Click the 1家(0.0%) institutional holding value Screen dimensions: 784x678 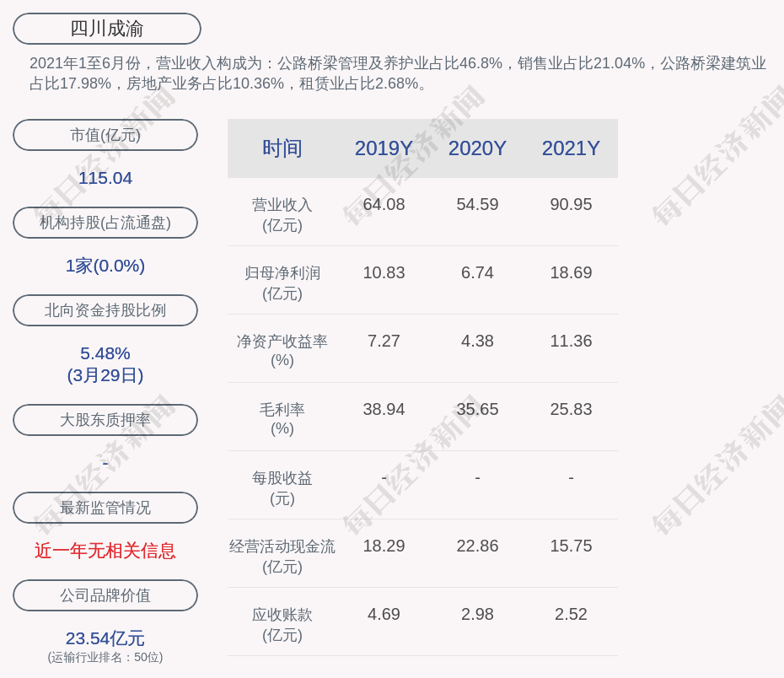pyautogui.click(x=105, y=266)
